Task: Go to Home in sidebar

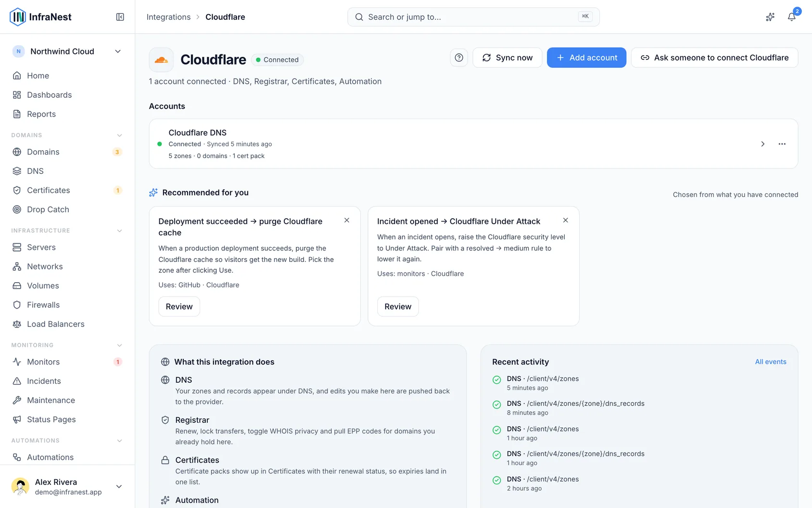Action: point(67,76)
